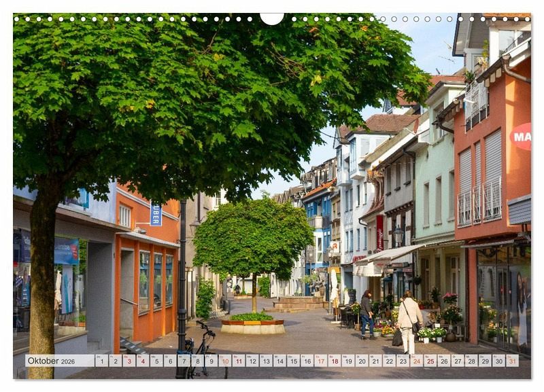Click date 11 in the calendar strip
Screen dimensions: 544x392
pos(238,361)
